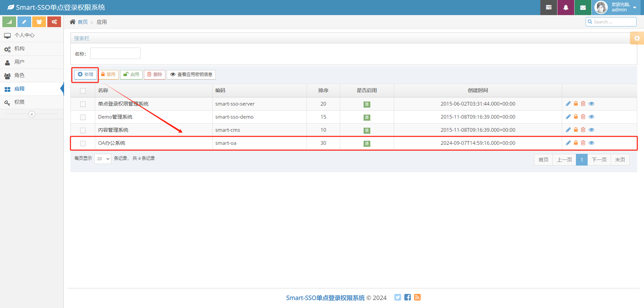Viewport: 644px width, 308px height.
Task: Delete the smart-sso-server row with trash icon
Action: 583,104
